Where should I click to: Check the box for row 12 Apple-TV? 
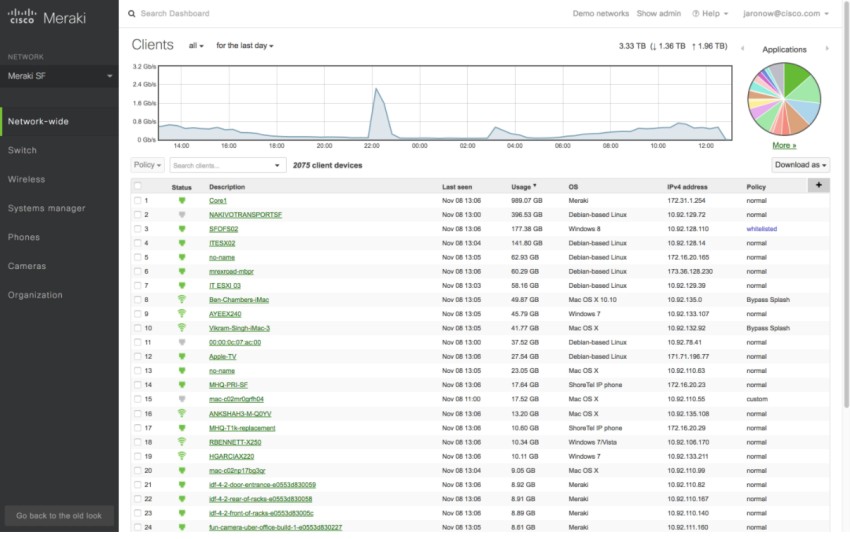pos(138,356)
